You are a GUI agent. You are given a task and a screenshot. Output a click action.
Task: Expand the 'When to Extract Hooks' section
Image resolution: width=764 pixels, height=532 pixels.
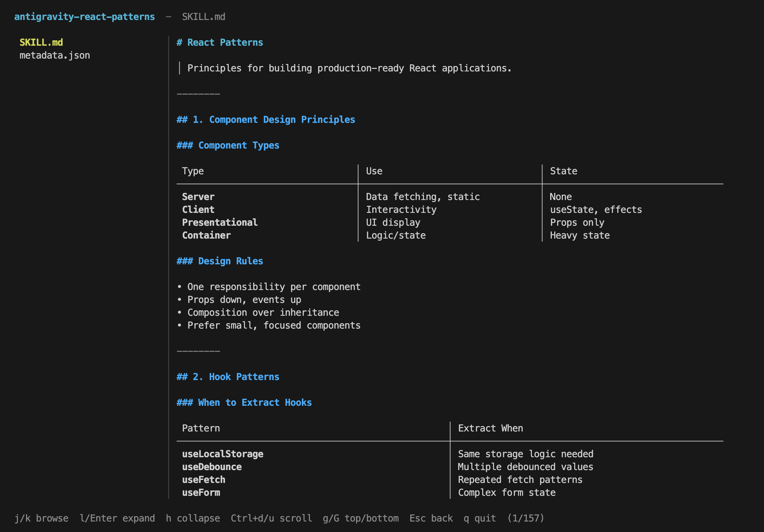244,402
